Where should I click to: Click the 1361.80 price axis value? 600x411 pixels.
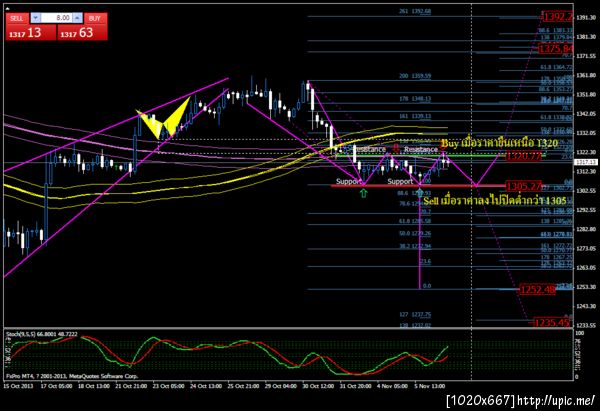[586, 75]
